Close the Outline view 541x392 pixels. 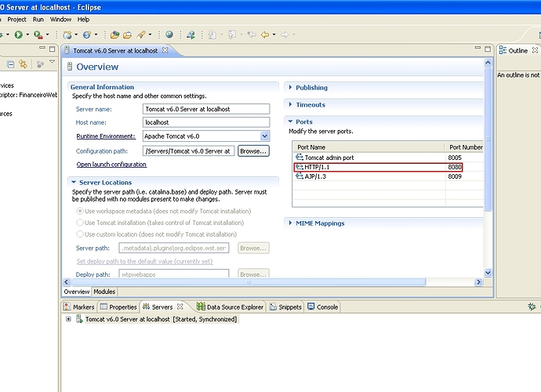(x=535, y=50)
